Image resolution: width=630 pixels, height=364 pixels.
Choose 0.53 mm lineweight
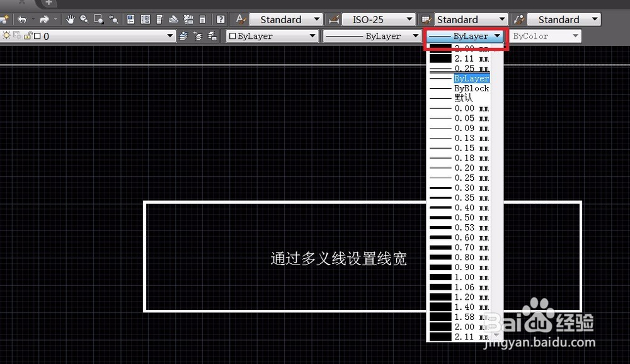click(x=460, y=228)
